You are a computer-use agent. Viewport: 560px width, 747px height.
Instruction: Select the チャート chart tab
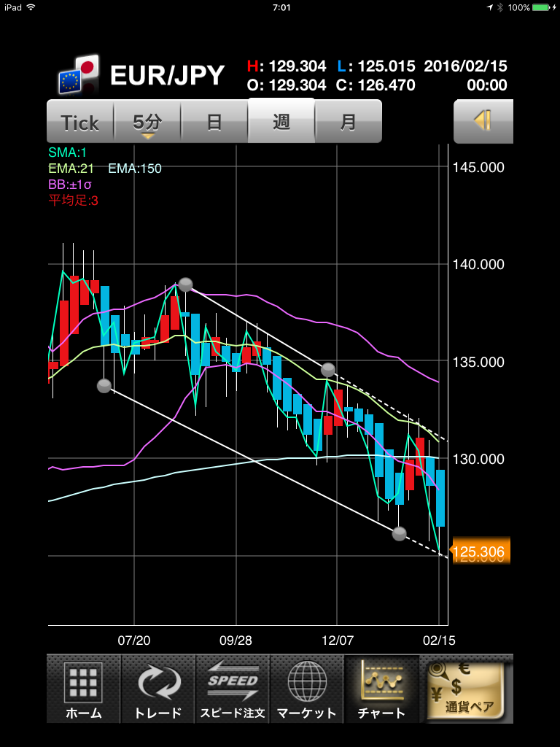click(381, 689)
